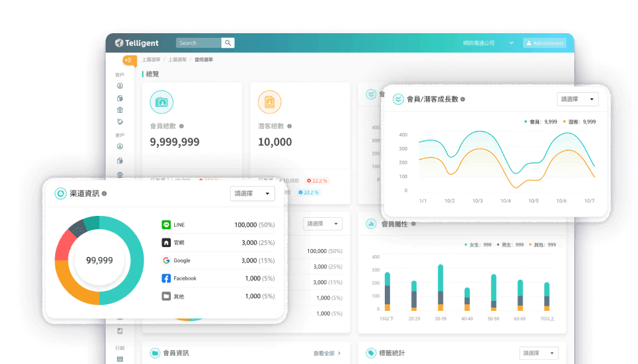Screen dimensions: 638x364
Task: Click the LINE row value 100,000 (50%)
Action: pos(255,225)
